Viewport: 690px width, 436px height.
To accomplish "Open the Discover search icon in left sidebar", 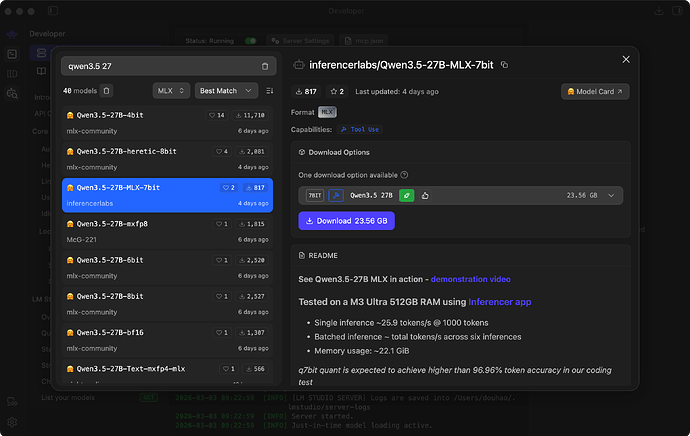I will (x=12, y=93).
